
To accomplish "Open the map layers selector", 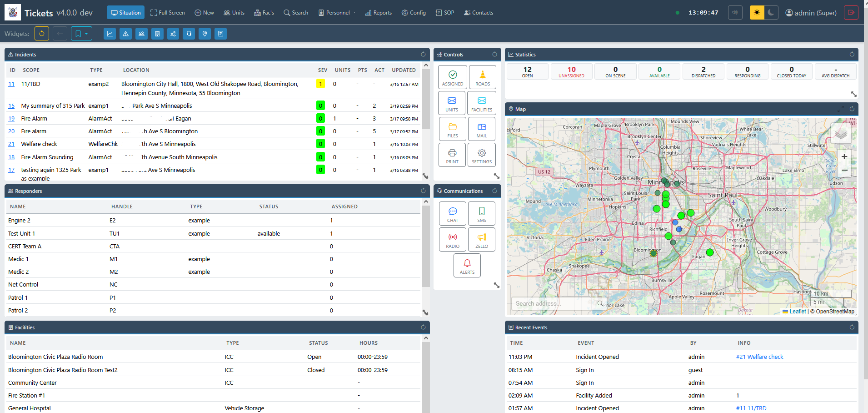I will 841,134.
